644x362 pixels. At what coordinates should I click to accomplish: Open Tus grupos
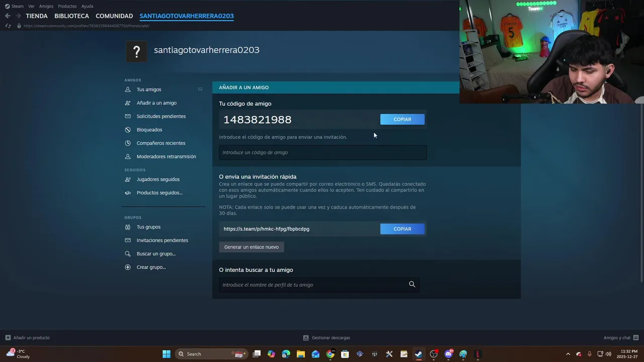pos(148,227)
